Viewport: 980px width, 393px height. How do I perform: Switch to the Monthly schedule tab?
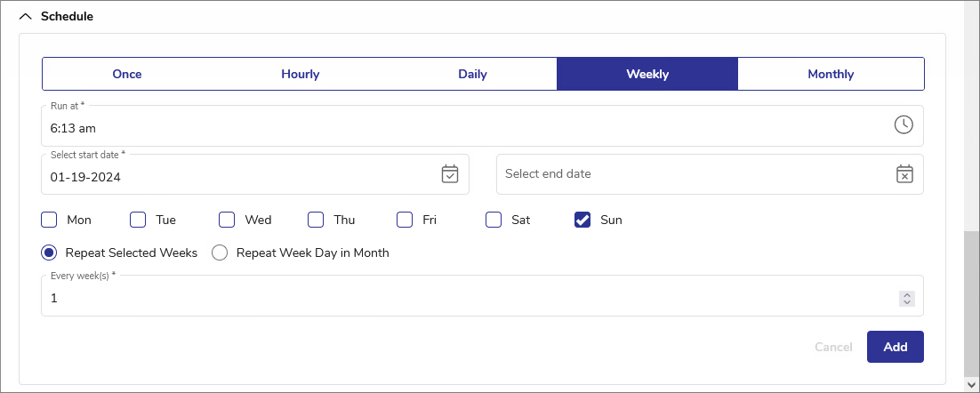[x=831, y=74]
